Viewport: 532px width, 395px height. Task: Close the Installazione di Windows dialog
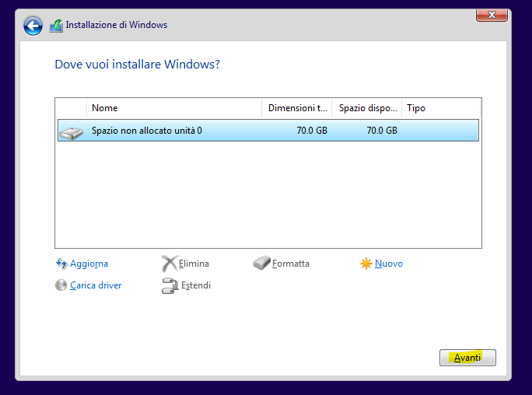click(492, 15)
